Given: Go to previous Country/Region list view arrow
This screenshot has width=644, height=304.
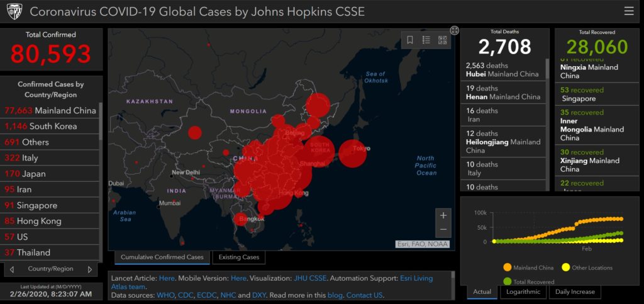Looking at the screenshot, I should point(11,269).
